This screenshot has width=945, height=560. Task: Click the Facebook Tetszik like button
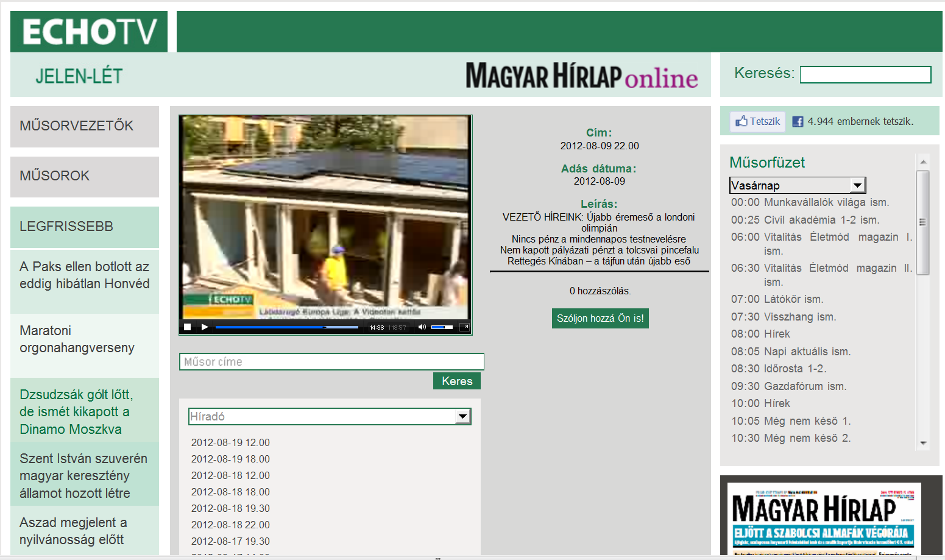coord(758,121)
